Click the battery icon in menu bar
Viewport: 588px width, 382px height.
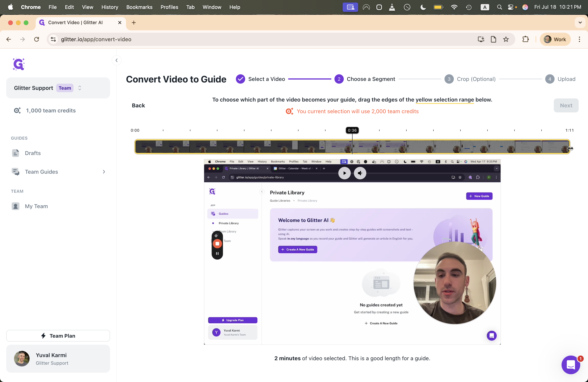(x=438, y=7)
